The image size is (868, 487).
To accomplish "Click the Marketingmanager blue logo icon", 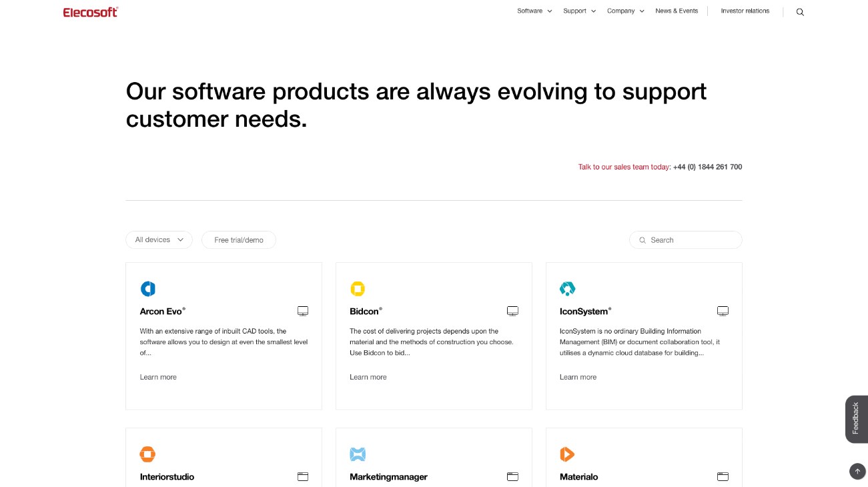I will tap(358, 454).
